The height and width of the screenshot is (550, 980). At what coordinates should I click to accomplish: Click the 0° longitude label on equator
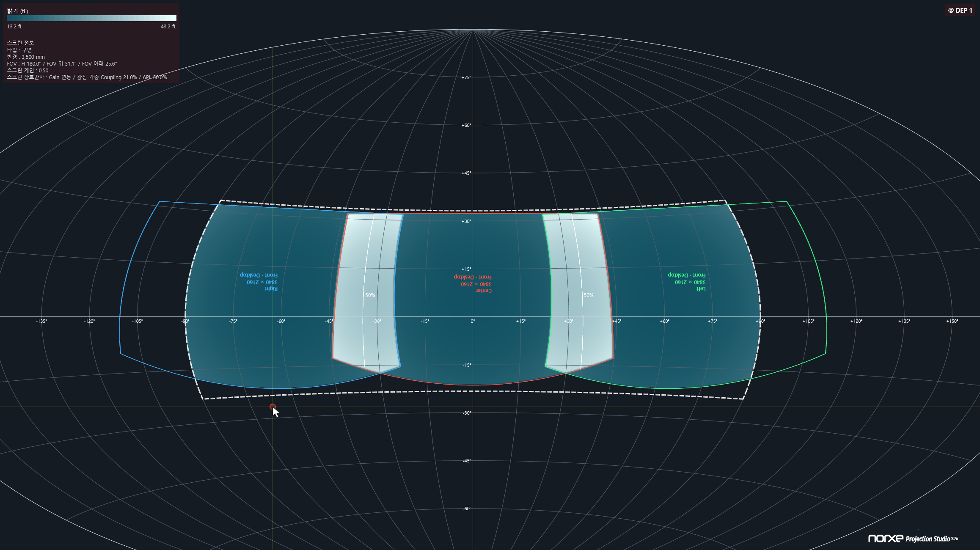pyautogui.click(x=473, y=322)
